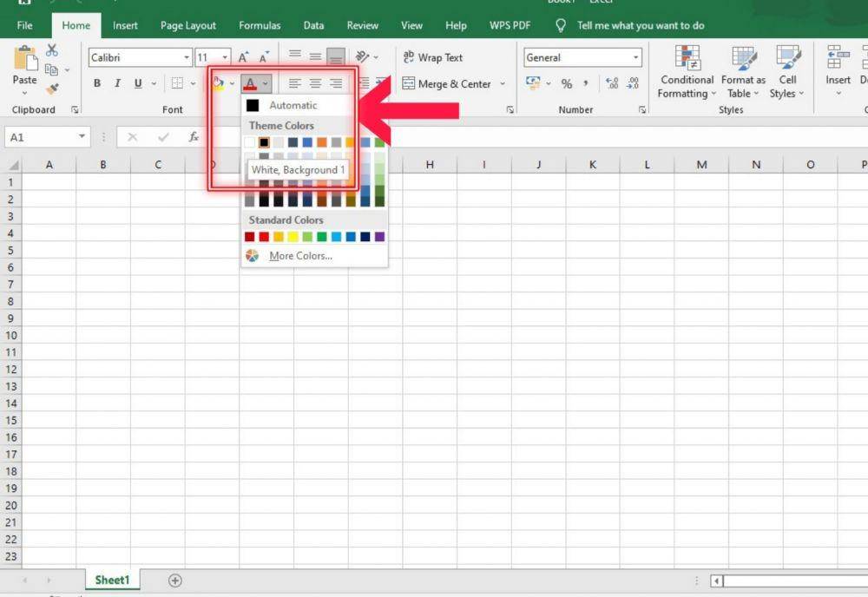Pick Black Text 1 theme swatch
This screenshot has width=868, height=597.
264,142
